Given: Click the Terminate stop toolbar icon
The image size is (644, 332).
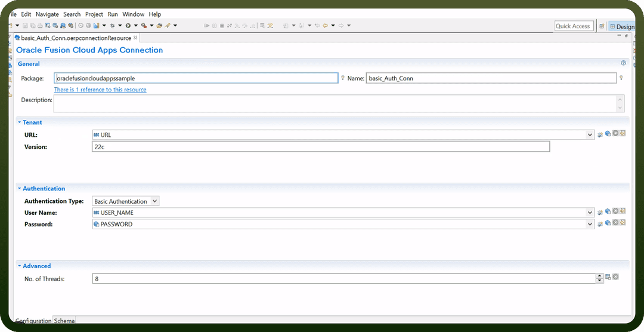Looking at the screenshot, I should click(222, 26).
